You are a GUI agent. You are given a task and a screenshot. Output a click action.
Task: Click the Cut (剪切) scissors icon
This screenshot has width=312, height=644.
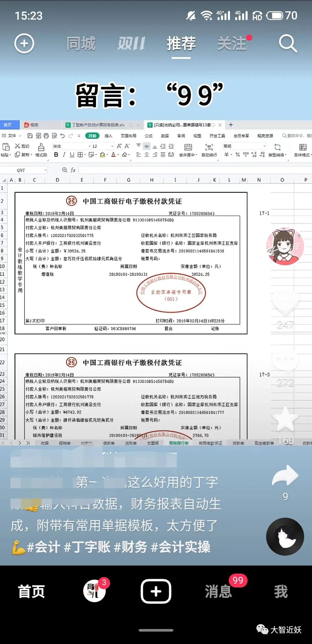point(18,146)
